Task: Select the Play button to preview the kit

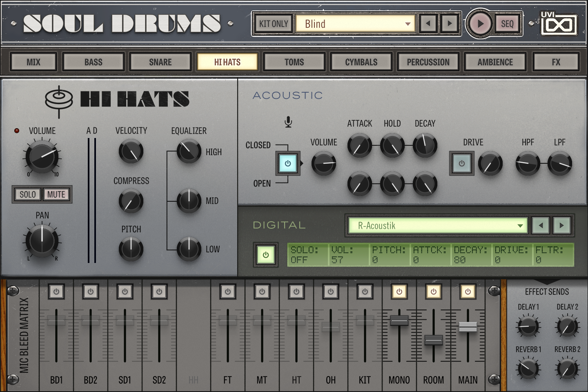Action: pyautogui.click(x=480, y=23)
